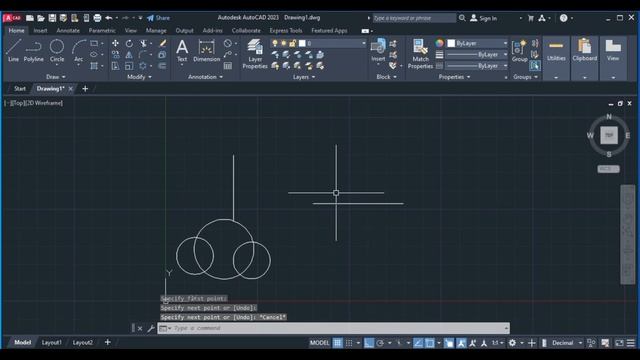The image size is (640, 360).
Task: Select the Arc tool
Action: coord(78,51)
